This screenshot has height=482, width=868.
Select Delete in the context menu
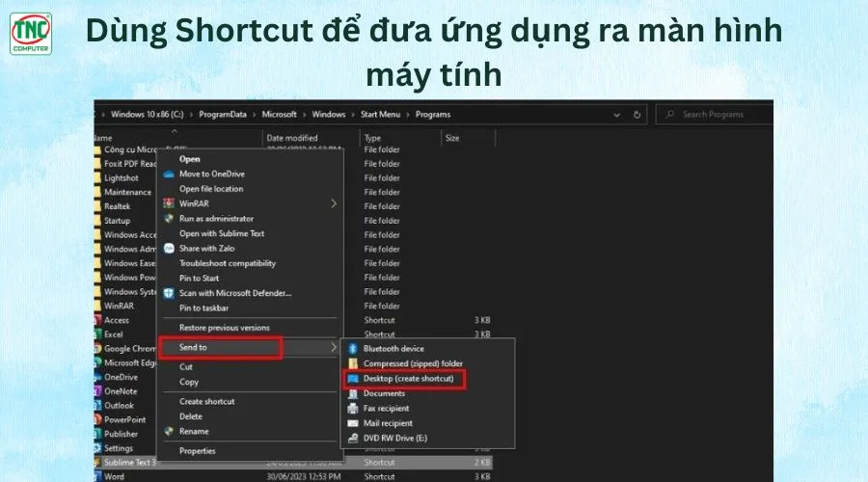click(x=190, y=416)
